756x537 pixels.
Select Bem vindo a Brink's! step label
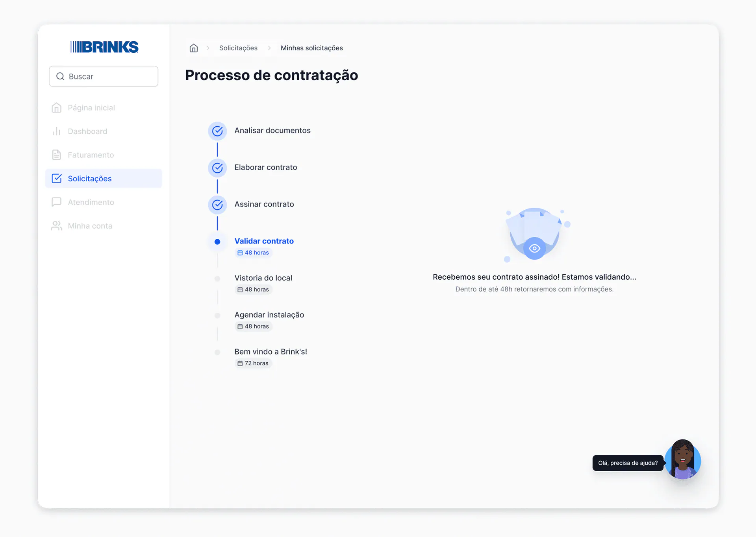271,352
